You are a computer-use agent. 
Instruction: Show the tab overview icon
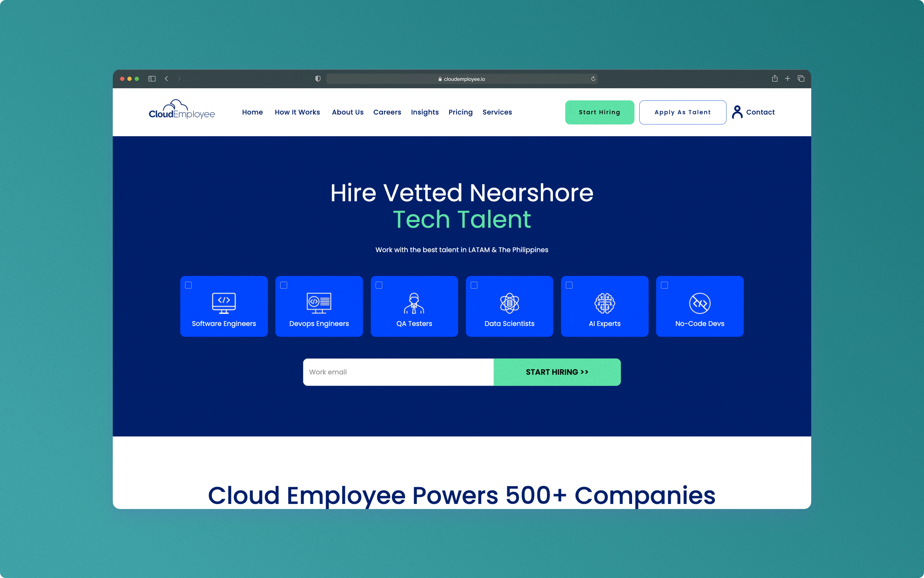801,78
